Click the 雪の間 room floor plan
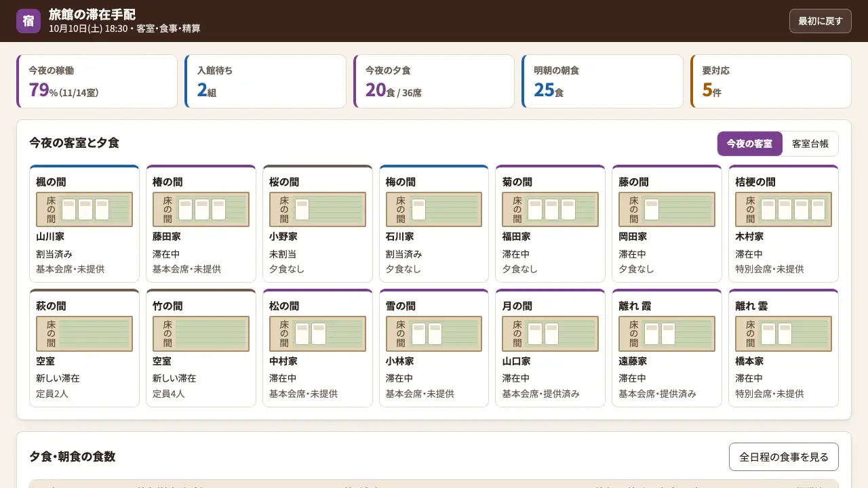This screenshot has height=488, width=868. (434, 333)
